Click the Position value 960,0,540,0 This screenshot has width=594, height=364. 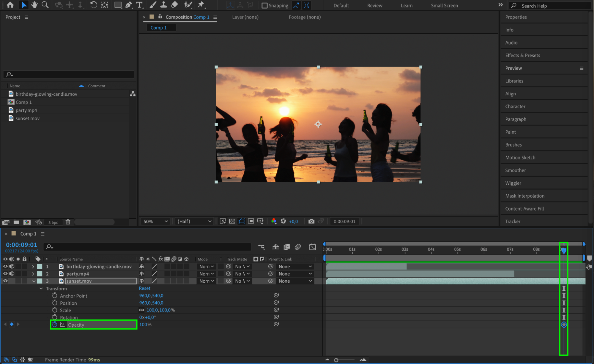coord(151,303)
